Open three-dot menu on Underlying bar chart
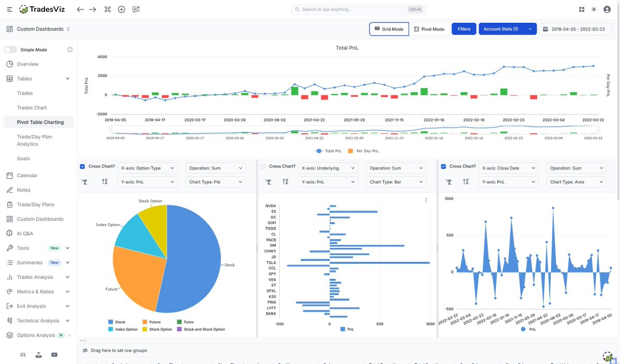 [x=426, y=200]
